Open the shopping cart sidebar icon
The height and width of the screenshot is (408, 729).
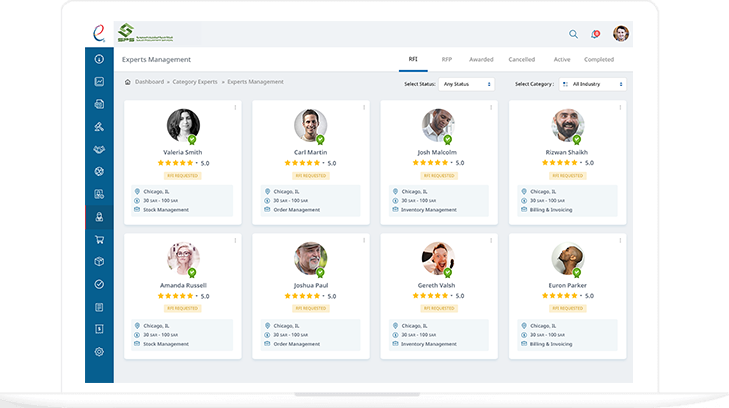99,239
